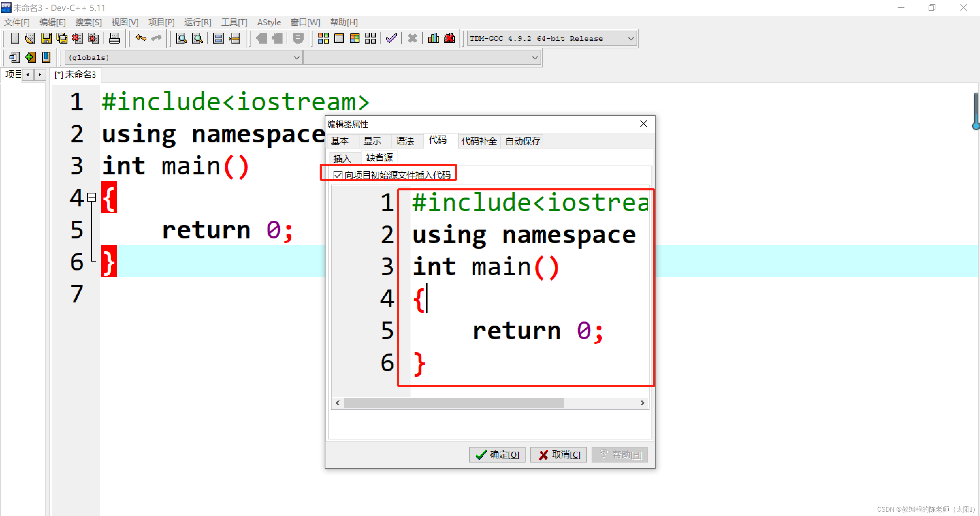Click the dialog scrollbar left arrow

pyautogui.click(x=338, y=403)
